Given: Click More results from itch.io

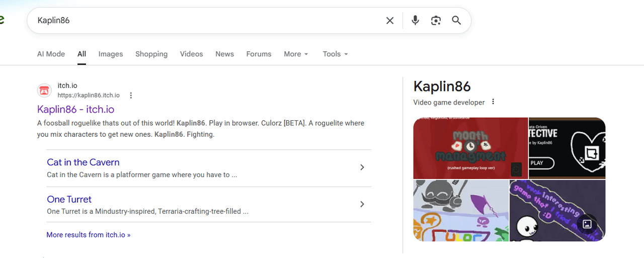Looking at the screenshot, I should click(x=89, y=235).
